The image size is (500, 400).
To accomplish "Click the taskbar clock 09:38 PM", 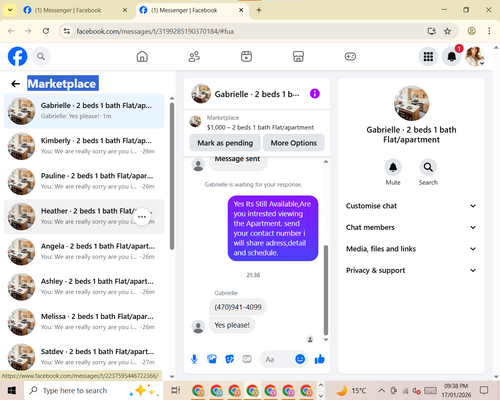I will coord(456,390).
